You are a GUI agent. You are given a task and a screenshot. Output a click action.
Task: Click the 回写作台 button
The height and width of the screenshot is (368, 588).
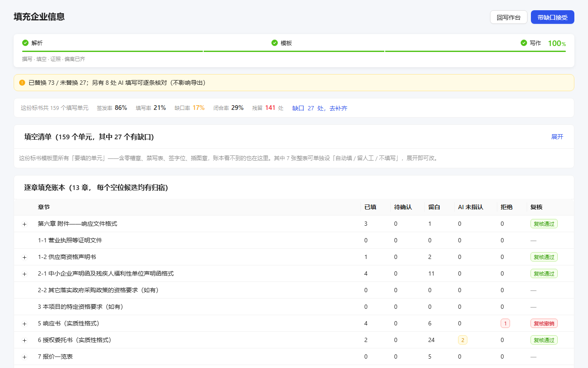point(509,17)
